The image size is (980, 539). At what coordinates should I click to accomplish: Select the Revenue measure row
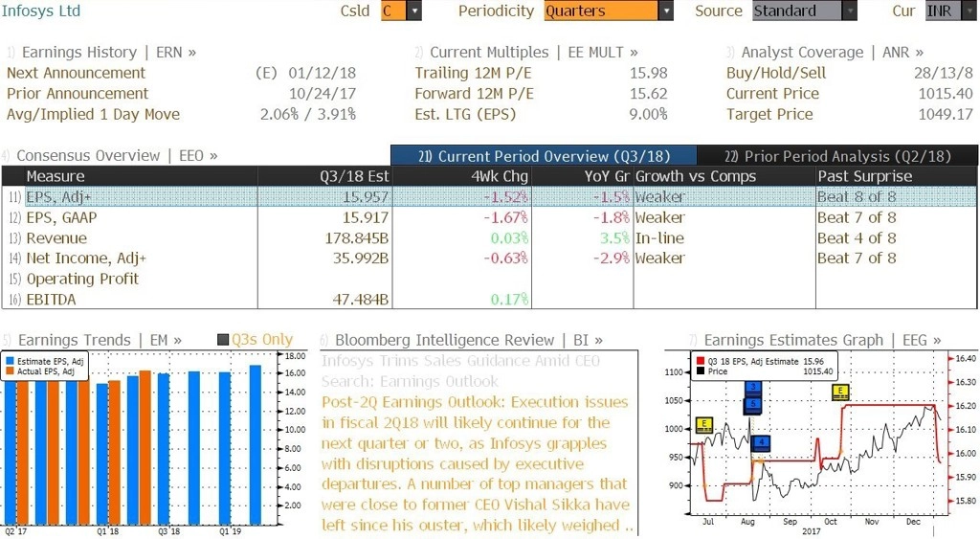(x=489, y=238)
